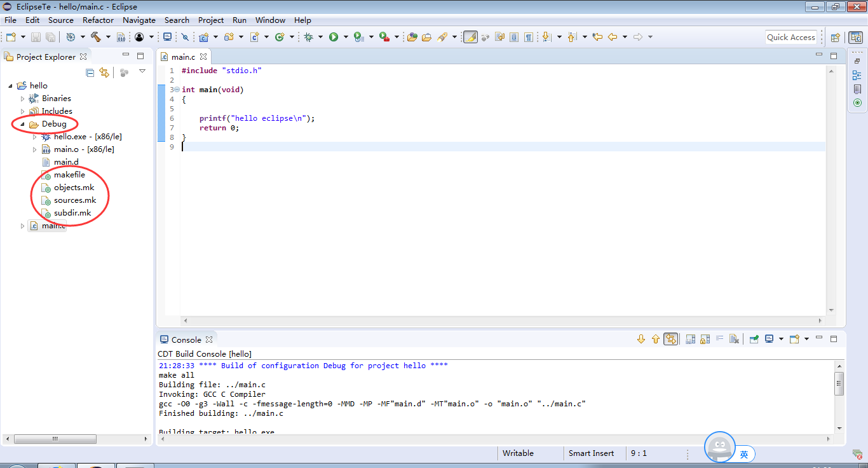Expand the Binaries node

pyautogui.click(x=23, y=98)
